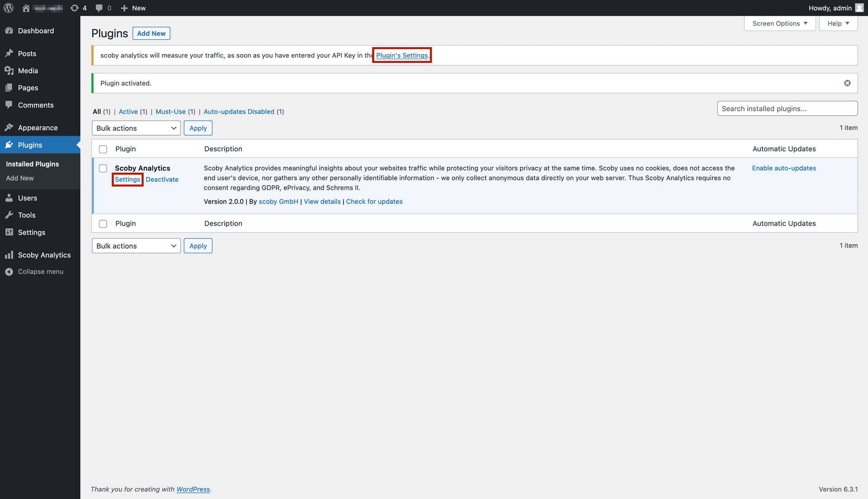
Task: Check the bottom Plugin column header checkbox
Action: [103, 223]
